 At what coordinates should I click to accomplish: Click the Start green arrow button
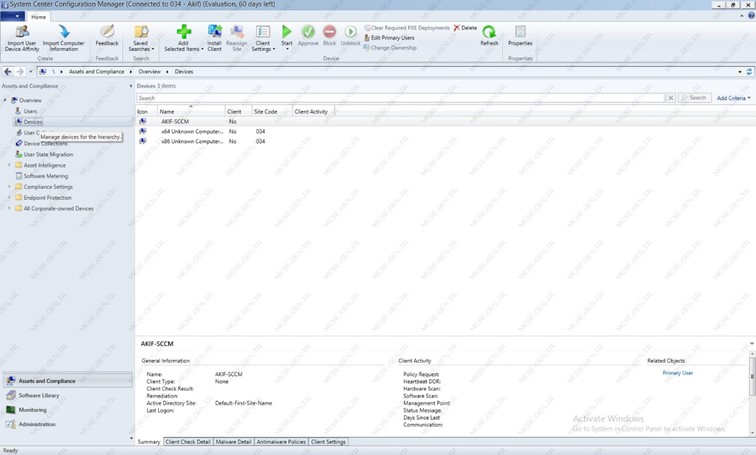coord(287,32)
